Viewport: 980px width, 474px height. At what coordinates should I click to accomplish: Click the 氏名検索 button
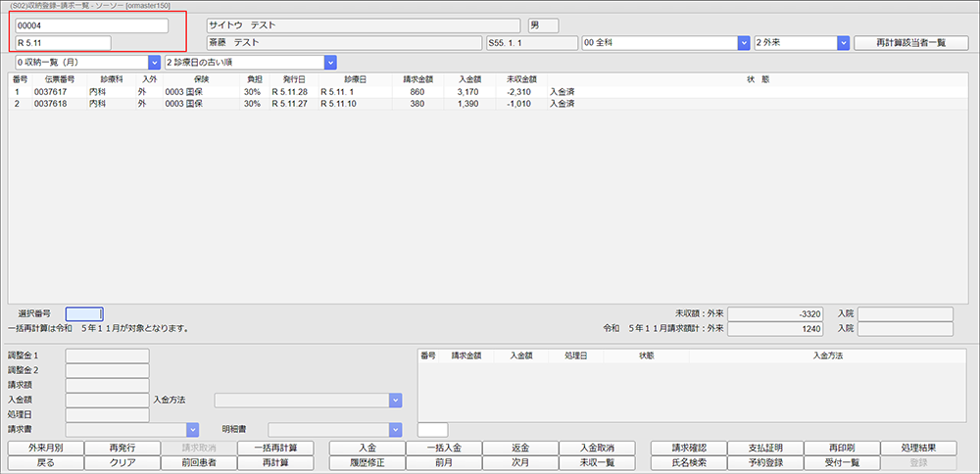[x=689, y=462]
